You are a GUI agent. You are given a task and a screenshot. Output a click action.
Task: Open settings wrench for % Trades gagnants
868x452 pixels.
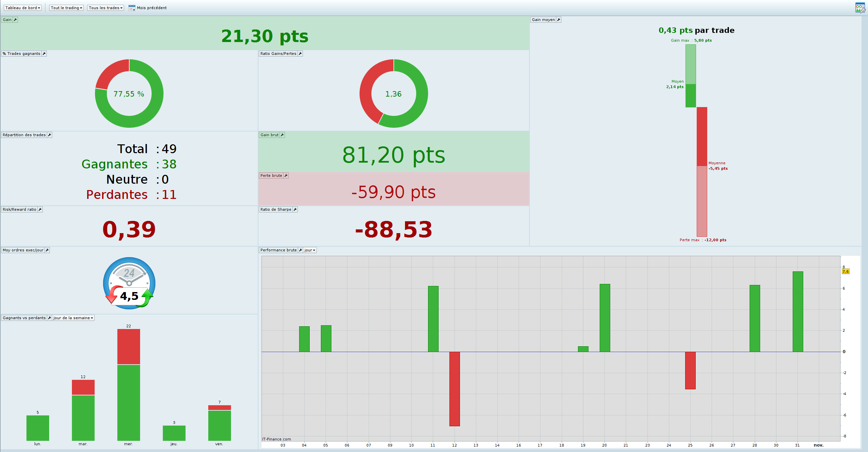(x=44, y=54)
